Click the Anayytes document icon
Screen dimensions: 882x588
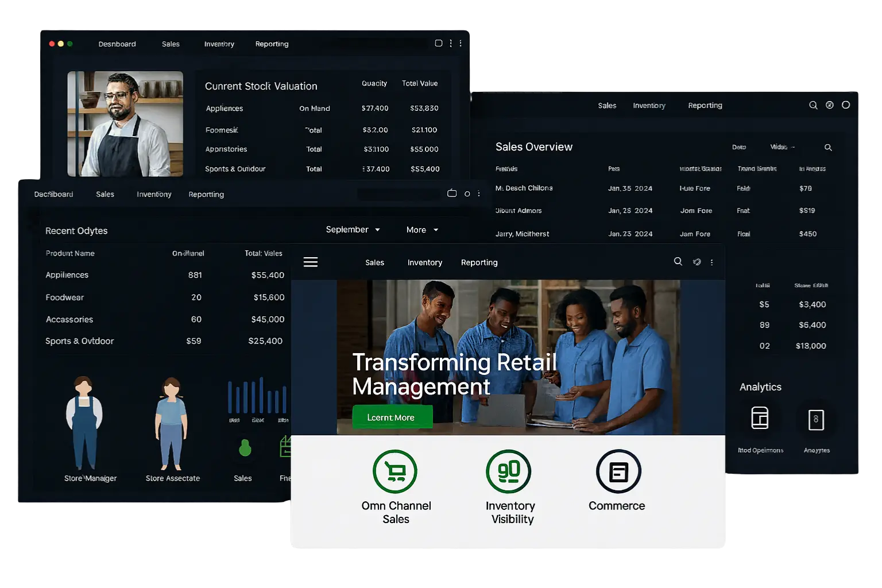816,420
